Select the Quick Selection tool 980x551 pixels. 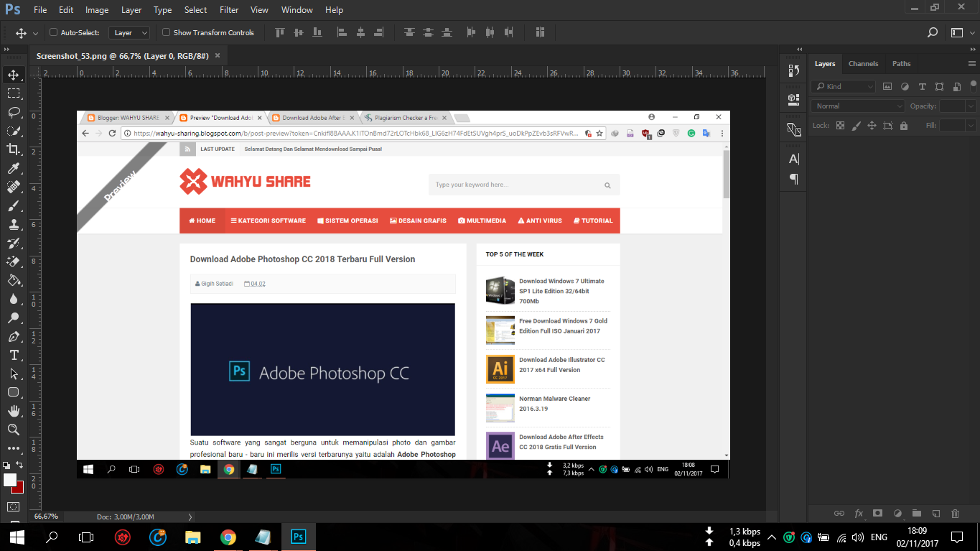13,131
